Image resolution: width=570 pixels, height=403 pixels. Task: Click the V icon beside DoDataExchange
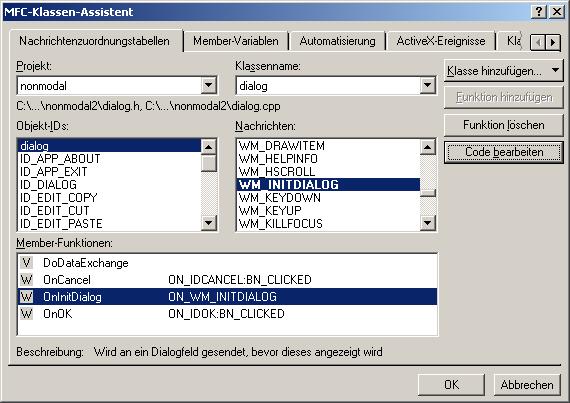[x=27, y=263]
